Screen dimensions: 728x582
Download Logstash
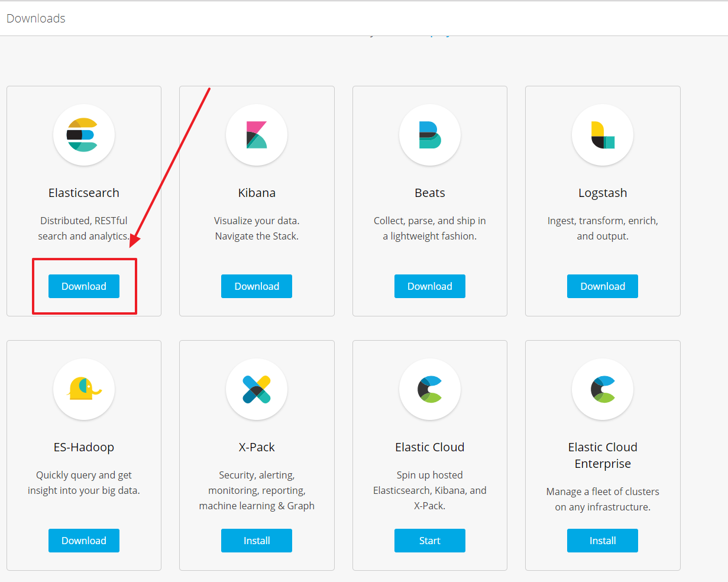click(603, 286)
